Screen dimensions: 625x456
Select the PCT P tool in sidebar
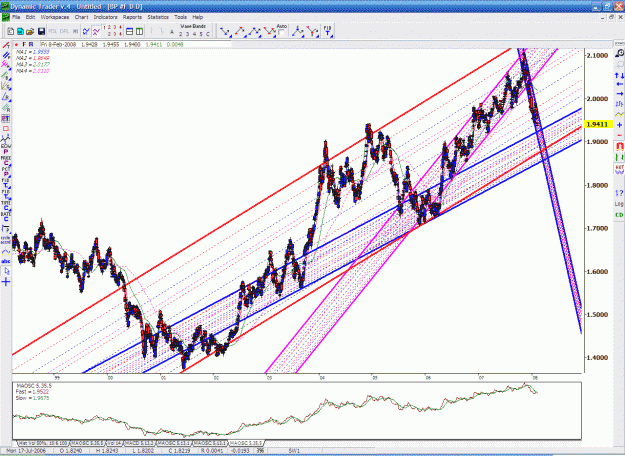point(6,172)
